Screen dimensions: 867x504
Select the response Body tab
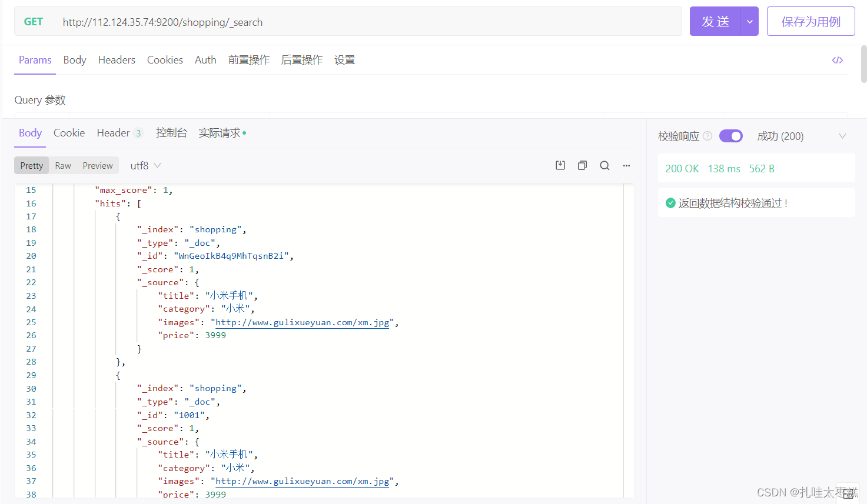point(30,133)
